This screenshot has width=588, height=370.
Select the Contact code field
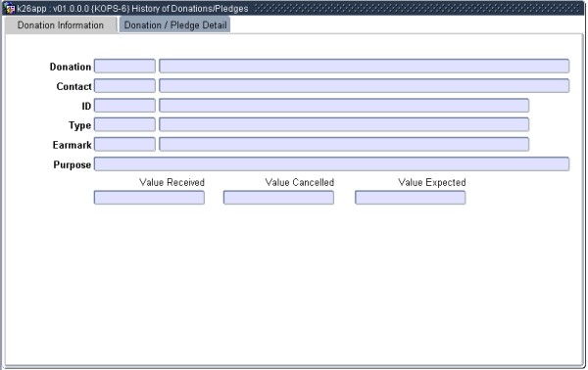(124, 86)
